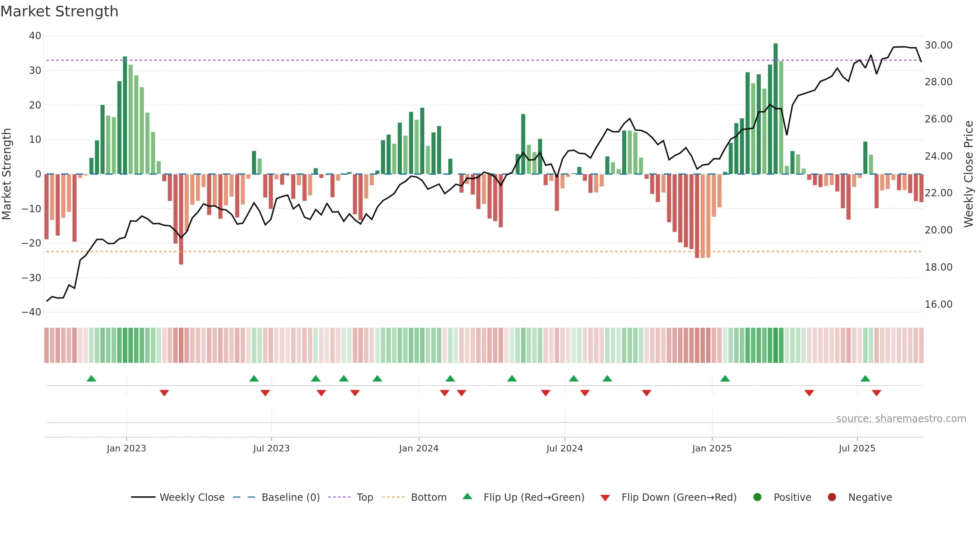This screenshot has height=551, width=980.
Task: Toggle the Weekly Close legend entry
Action: tap(178, 497)
